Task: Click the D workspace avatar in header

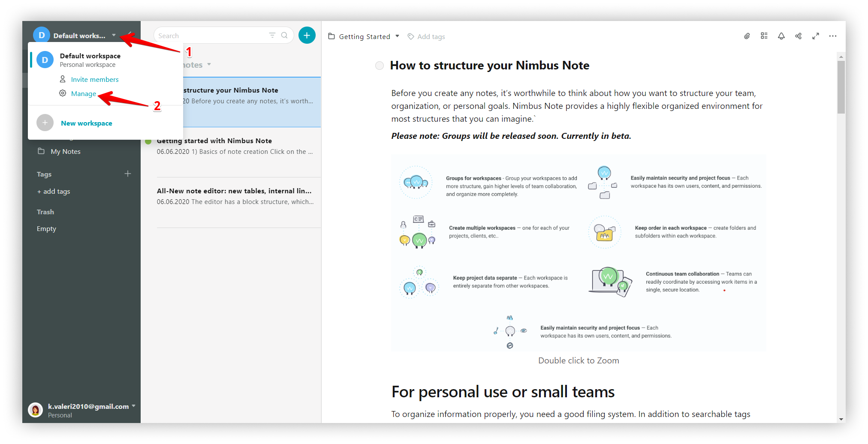Action: 42,35
